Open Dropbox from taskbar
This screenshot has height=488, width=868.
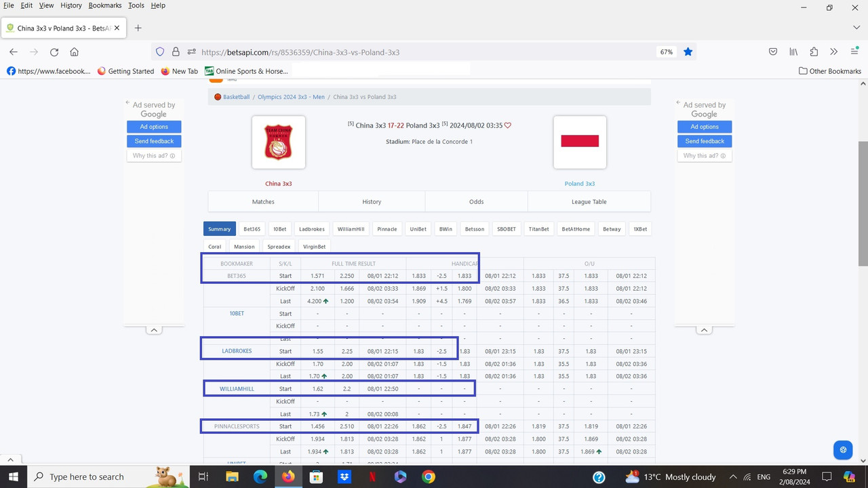tap(344, 476)
